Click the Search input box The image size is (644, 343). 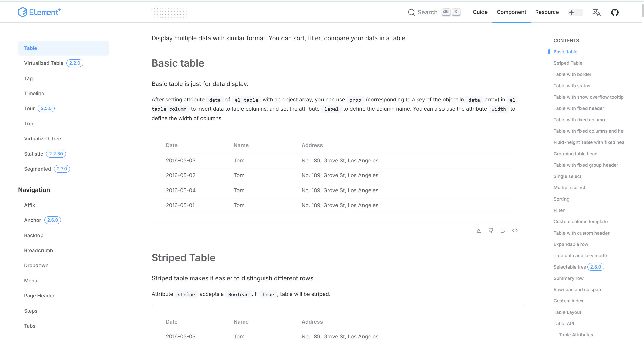point(434,12)
